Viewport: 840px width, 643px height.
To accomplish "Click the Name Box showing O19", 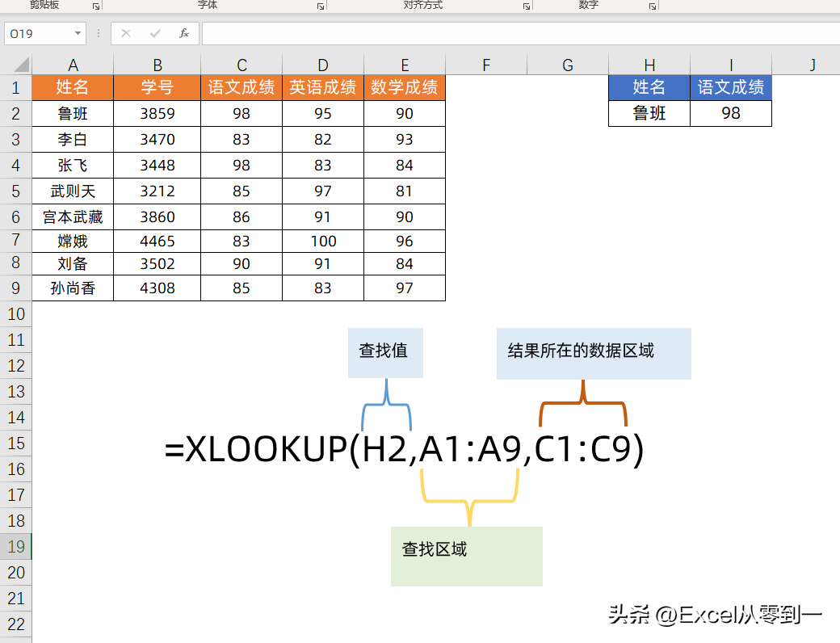I will coord(39,33).
